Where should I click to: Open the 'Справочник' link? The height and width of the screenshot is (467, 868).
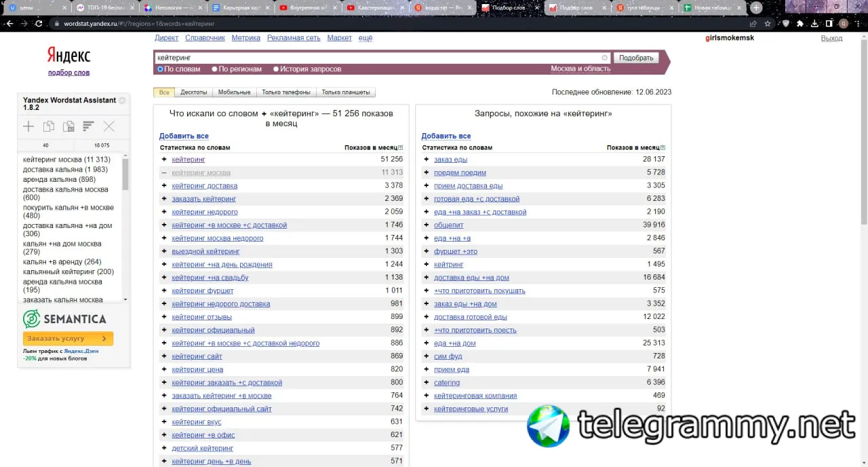click(x=205, y=38)
